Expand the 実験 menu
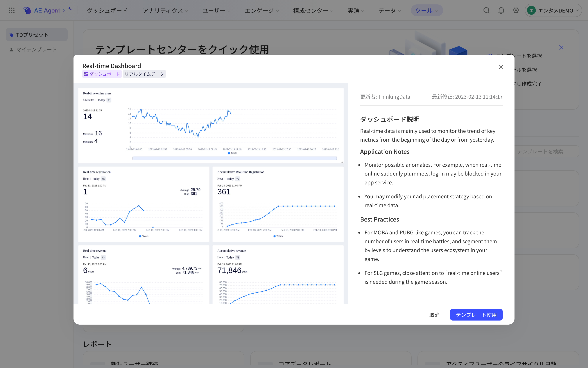The height and width of the screenshot is (368, 588). tap(356, 10)
